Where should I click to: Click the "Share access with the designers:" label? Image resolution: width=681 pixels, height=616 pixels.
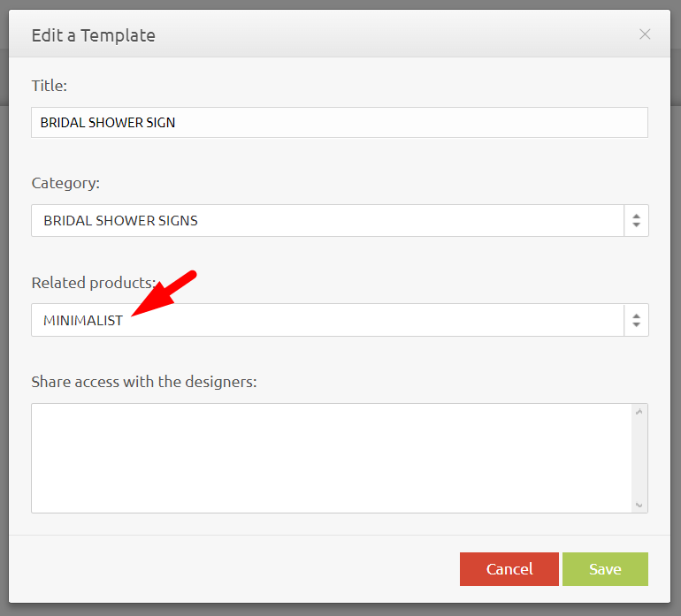(x=143, y=382)
